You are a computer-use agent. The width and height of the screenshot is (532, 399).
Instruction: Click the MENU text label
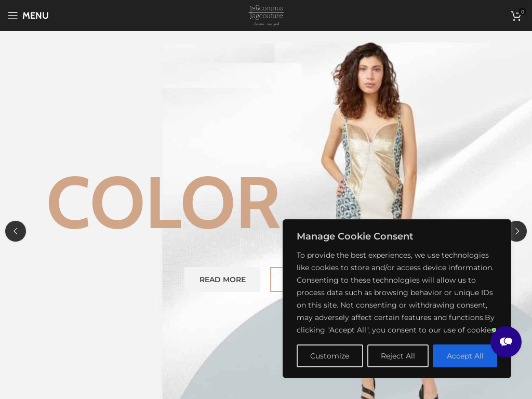pos(35,16)
